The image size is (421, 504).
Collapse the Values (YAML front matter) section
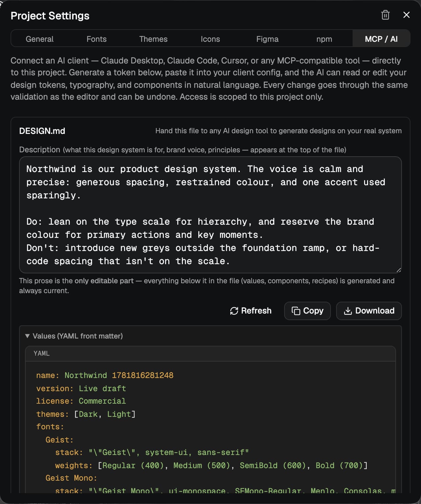tap(74, 336)
